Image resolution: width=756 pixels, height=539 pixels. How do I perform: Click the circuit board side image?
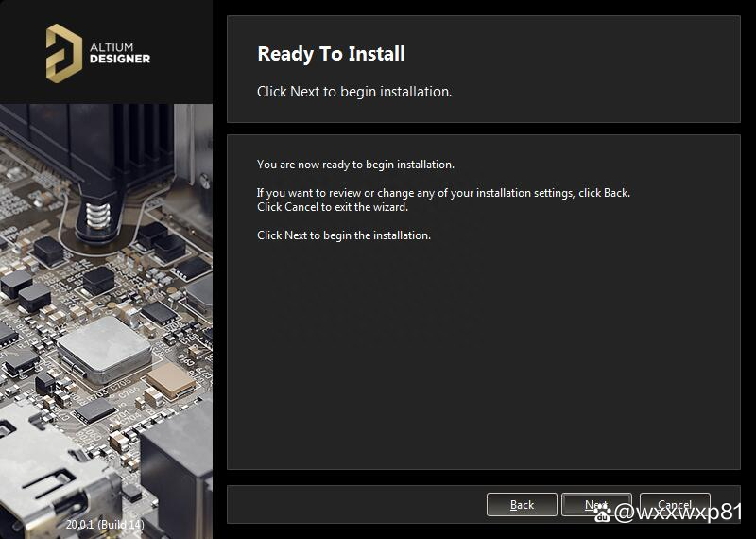coord(106,321)
